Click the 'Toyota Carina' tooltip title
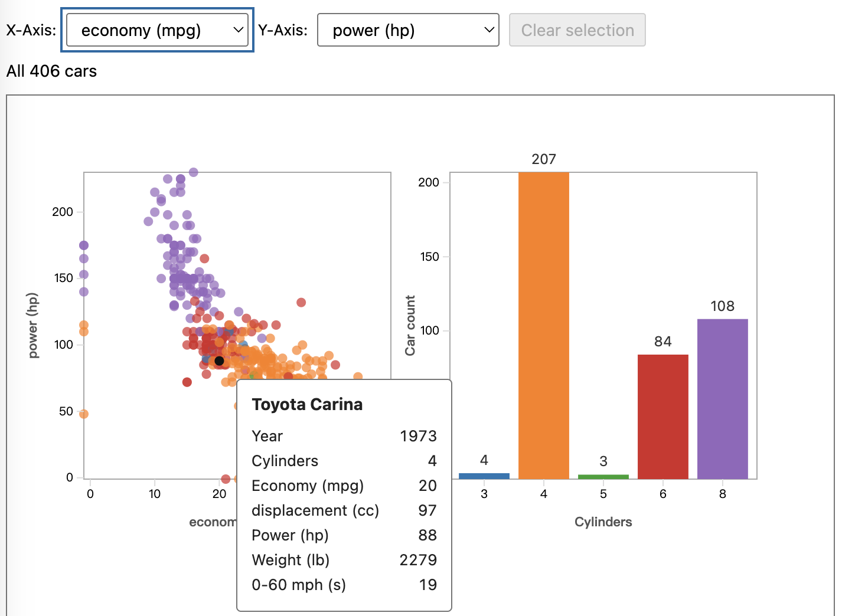This screenshot has height=616, width=842. [x=307, y=405]
